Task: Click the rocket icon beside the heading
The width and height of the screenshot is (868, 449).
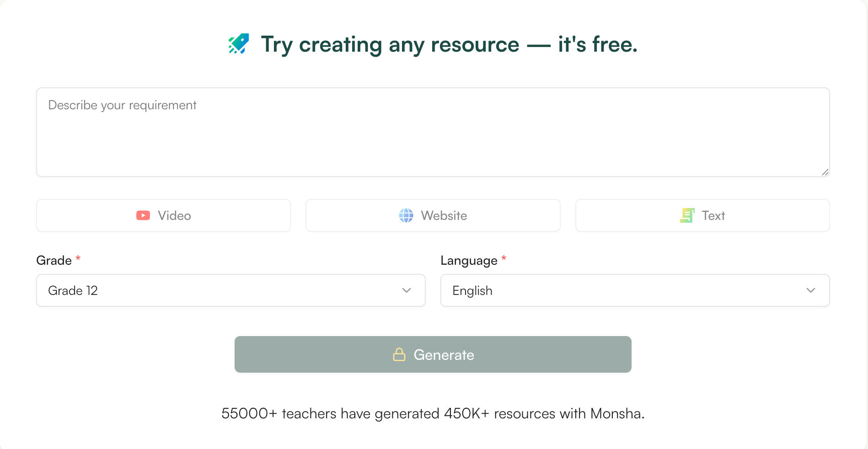Action: (238, 44)
